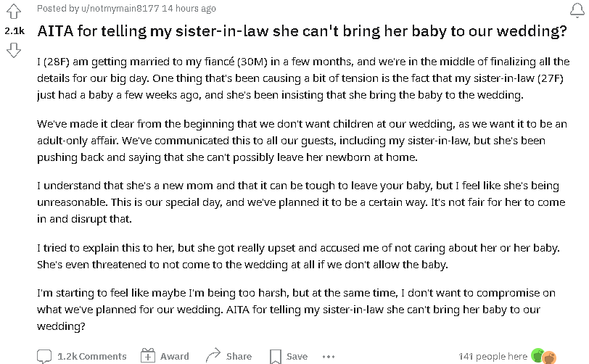The height and width of the screenshot is (364, 589).
Task: Click the 'Share' text label
Action: (x=239, y=356)
